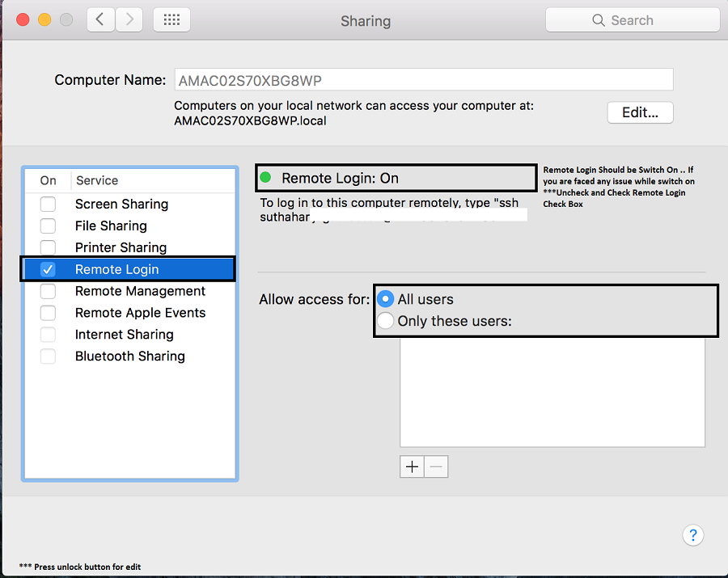
Task: Close the Sharing window with the red button
Action: [23, 20]
